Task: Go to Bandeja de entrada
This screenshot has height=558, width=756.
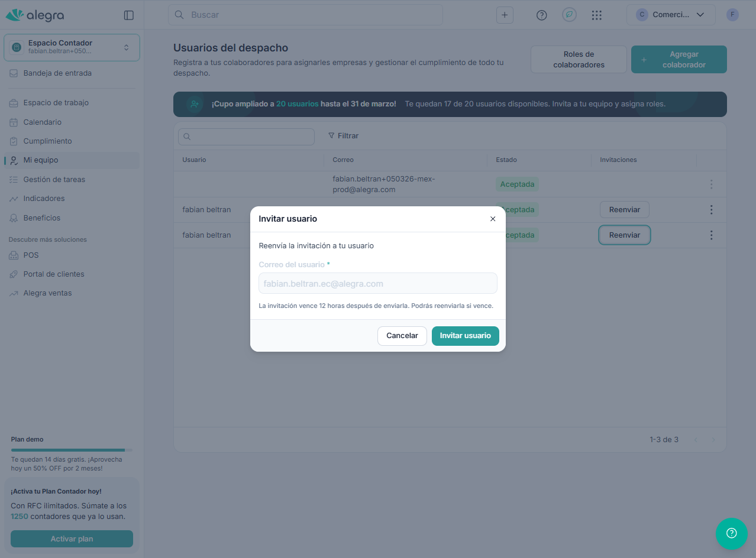Action: coord(57,73)
